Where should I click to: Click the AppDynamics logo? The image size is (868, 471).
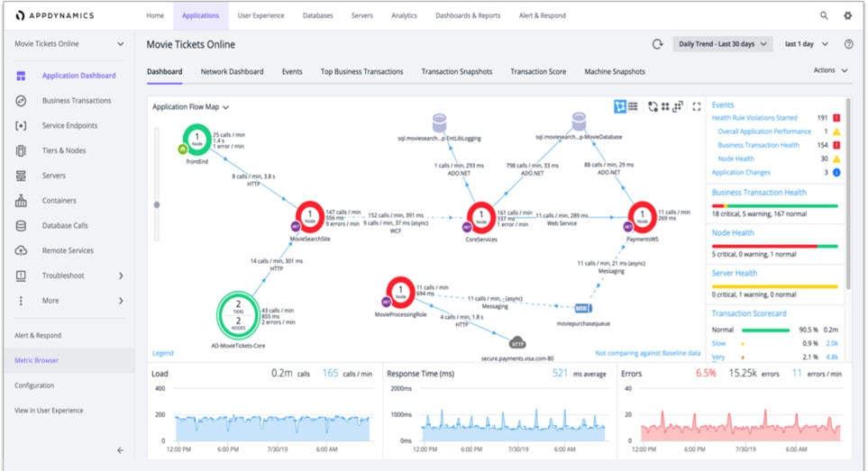(55, 15)
